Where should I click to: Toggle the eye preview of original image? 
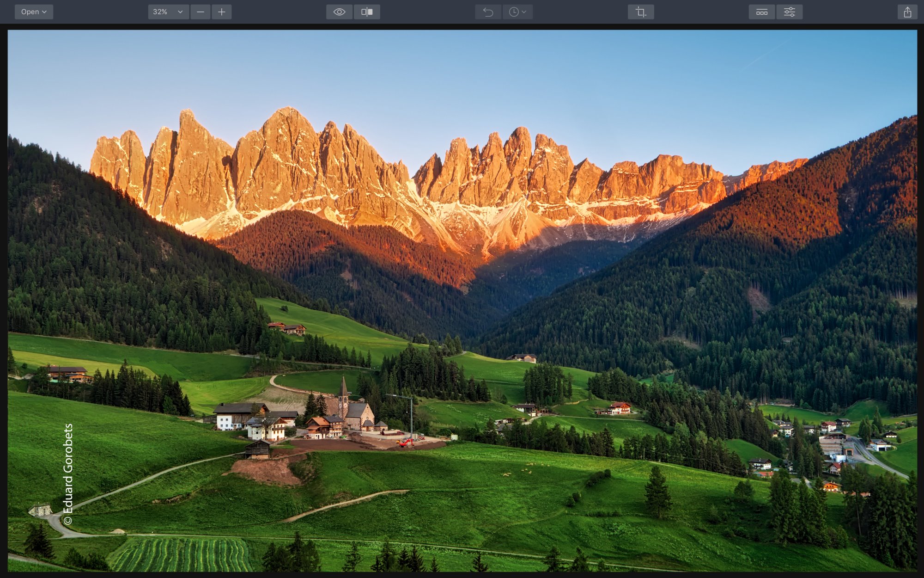click(340, 12)
